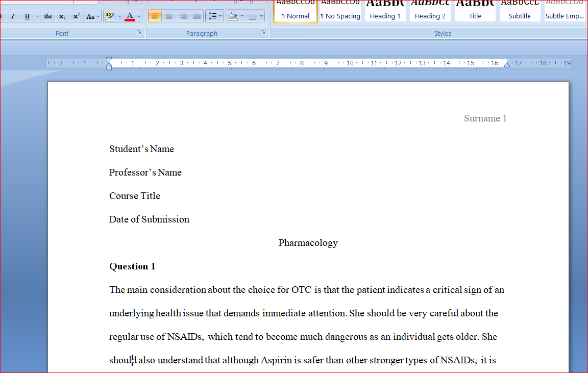Click the word OTC in paragraph

(302, 290)
